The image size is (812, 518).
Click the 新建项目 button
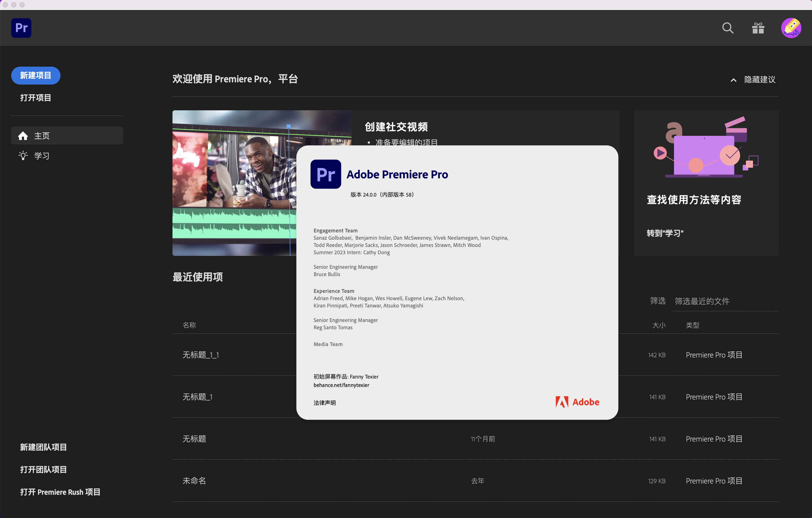35,76
